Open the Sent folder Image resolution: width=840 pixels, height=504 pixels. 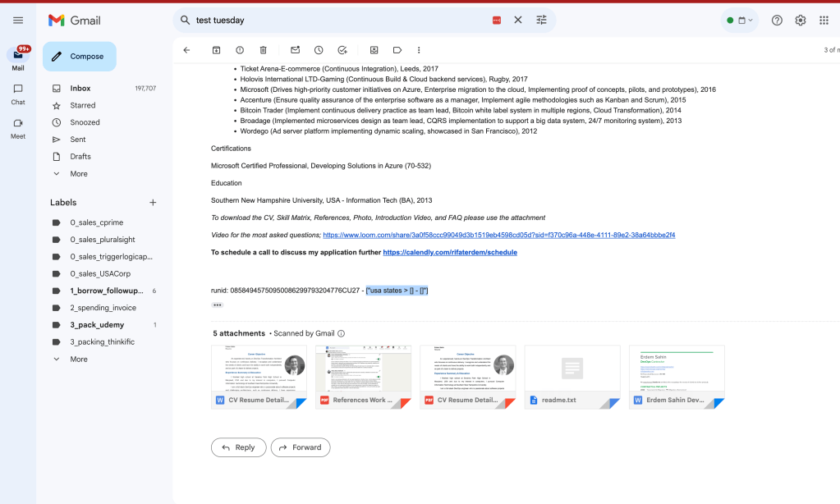pos(103,140)
